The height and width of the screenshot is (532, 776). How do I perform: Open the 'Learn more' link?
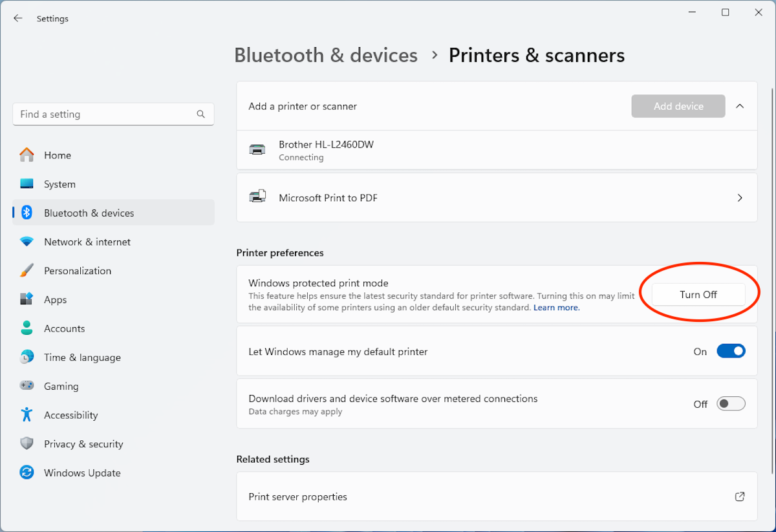pos(555,307)
